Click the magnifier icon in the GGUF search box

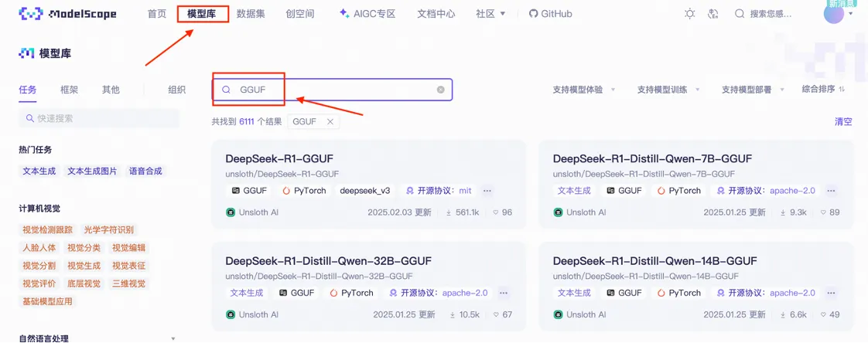click(226, 90)
